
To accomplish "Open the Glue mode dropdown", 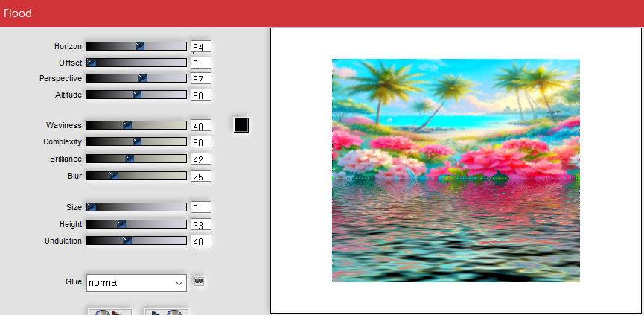I will coord(136,283).
